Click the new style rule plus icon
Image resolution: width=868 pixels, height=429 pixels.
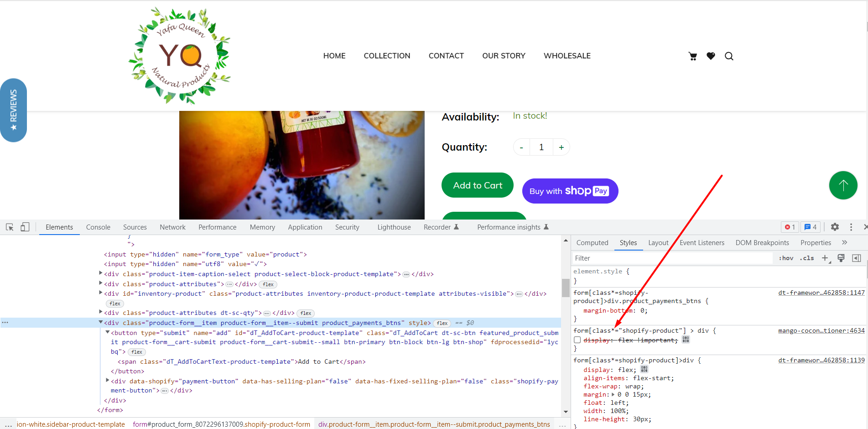(825, 258)
